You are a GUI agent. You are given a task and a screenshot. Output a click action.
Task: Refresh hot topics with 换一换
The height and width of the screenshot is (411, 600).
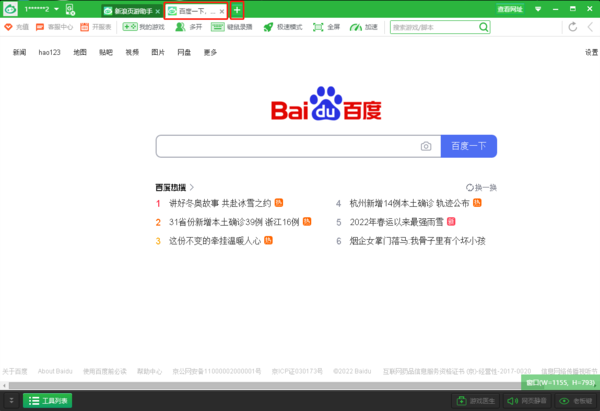pos(481,187)
